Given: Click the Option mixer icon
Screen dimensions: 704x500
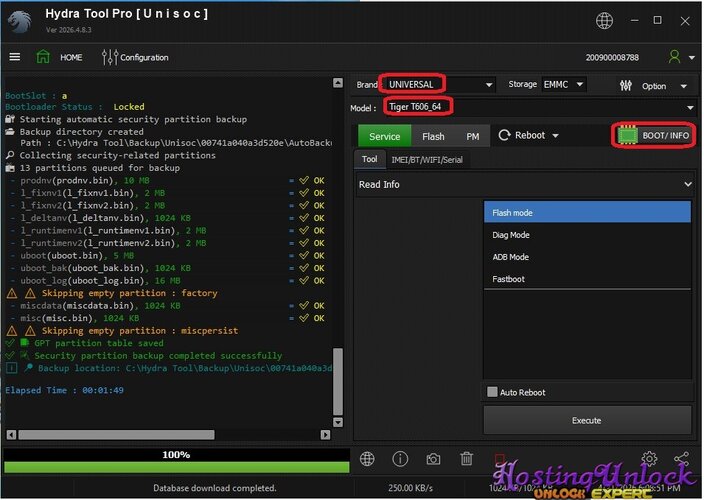Looking at the screenshot, I should (x=625, y=85).
